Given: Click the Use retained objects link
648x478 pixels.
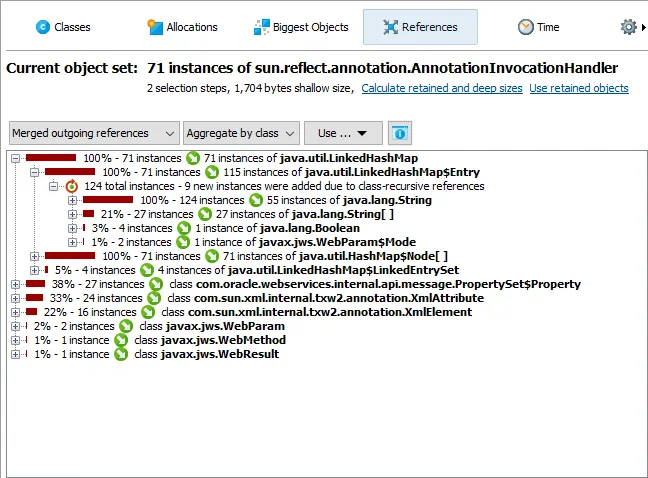Looking at the screenshot, I should (579, 88).
